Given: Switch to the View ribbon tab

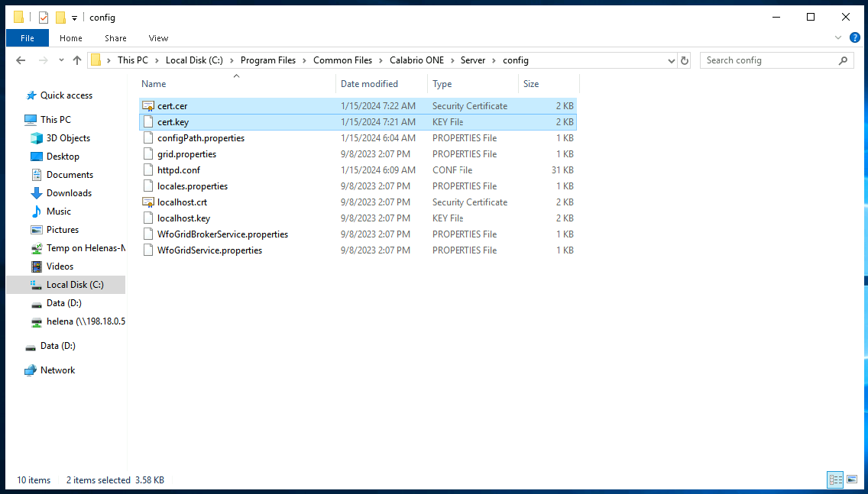Looking at the screenshot, I should pos(158,38).
